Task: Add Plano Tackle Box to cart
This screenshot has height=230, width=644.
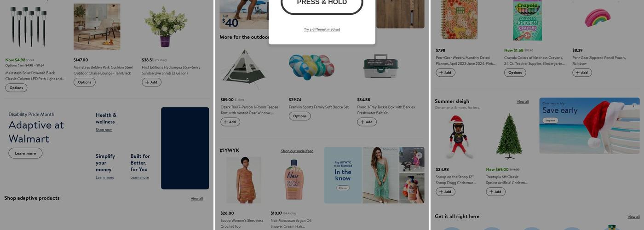Action: coord(367,122)
